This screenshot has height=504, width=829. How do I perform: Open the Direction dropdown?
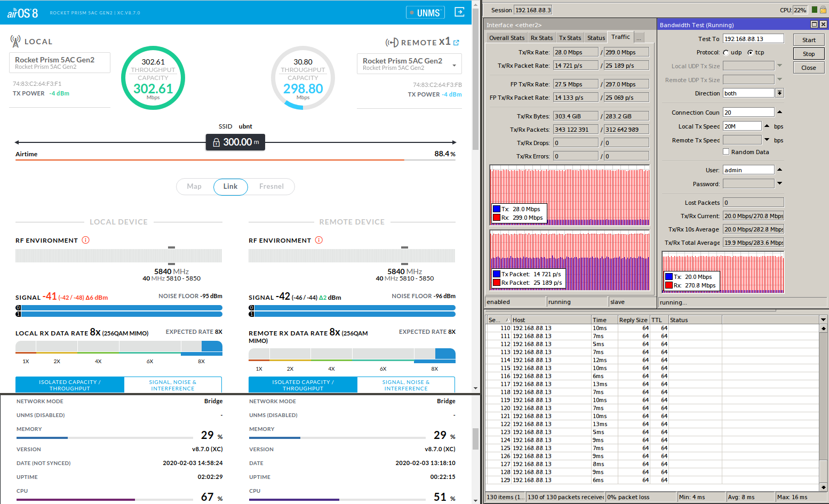point(779,93)
